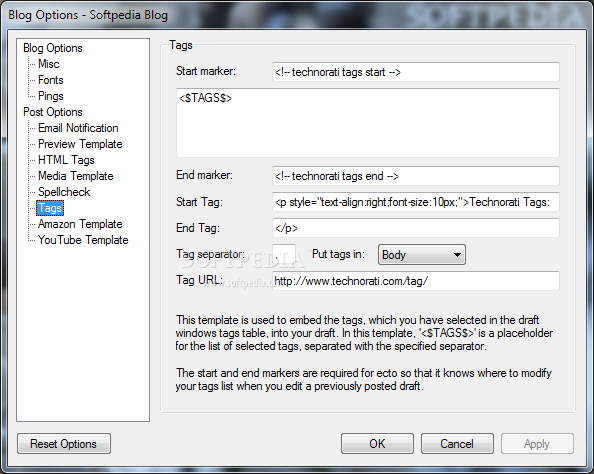Click the 'Start Tag:' label
The width and height of the screenshot is (594, 474).
199,202
